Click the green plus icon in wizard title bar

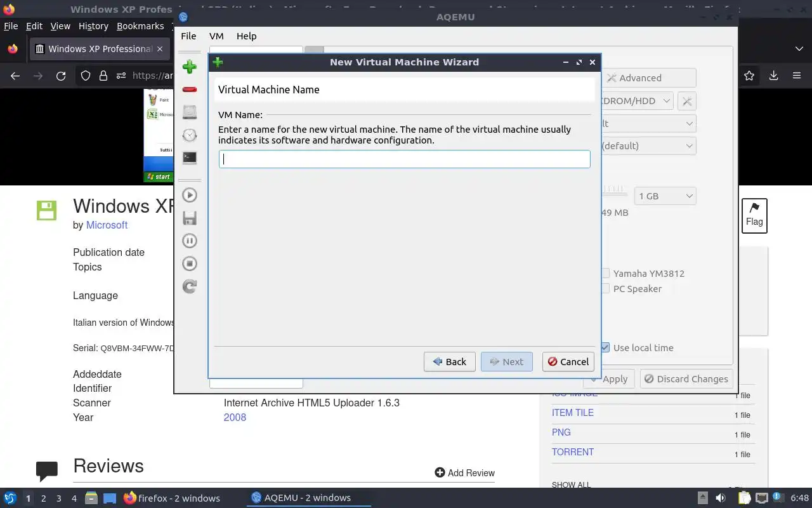pos(218,62)
